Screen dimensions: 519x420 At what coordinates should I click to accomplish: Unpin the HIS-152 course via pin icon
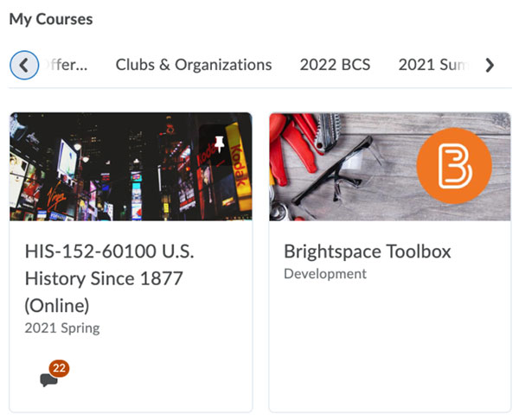(219, 144)
